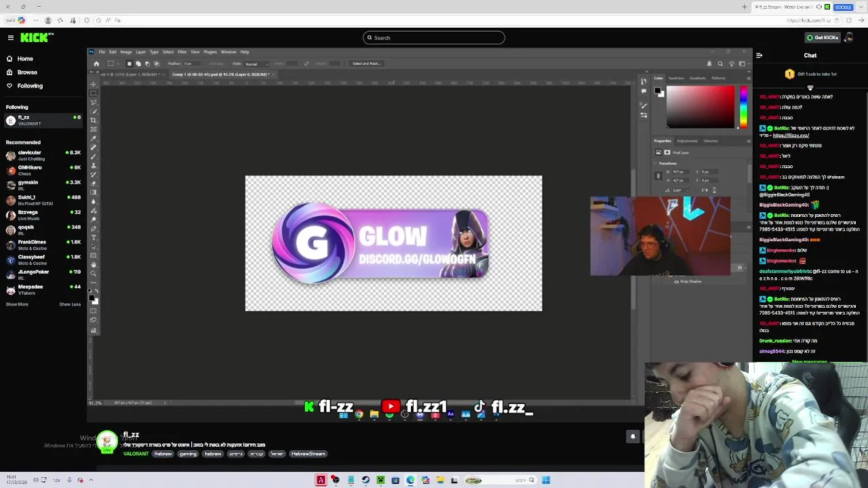Open Windows Start button on taskbar
The height and width of the screenshot is (488, 868).
(x=546, y=481)
